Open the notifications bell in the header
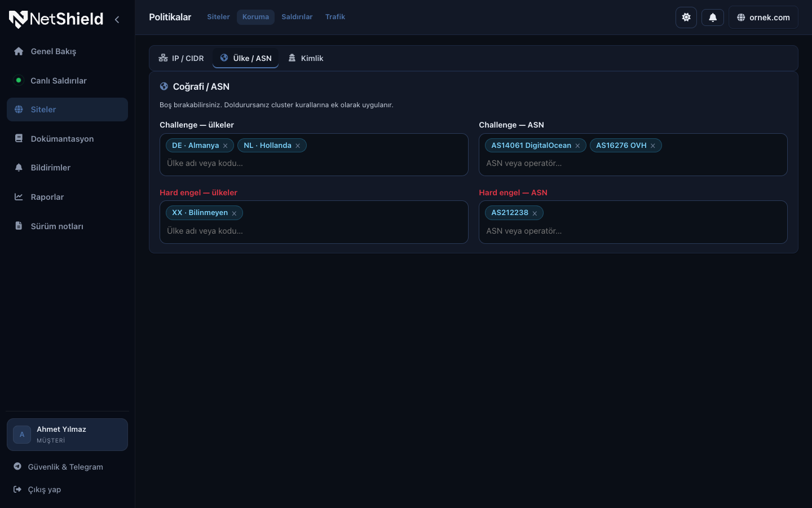812x508 pixels. (713, 17)
